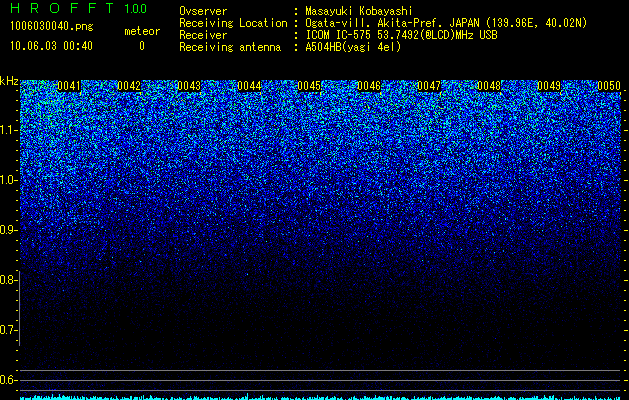Viewport: 629px width, 400px height.
Task: Click the 0041 time marker
Action: click(x=69, y=86)
